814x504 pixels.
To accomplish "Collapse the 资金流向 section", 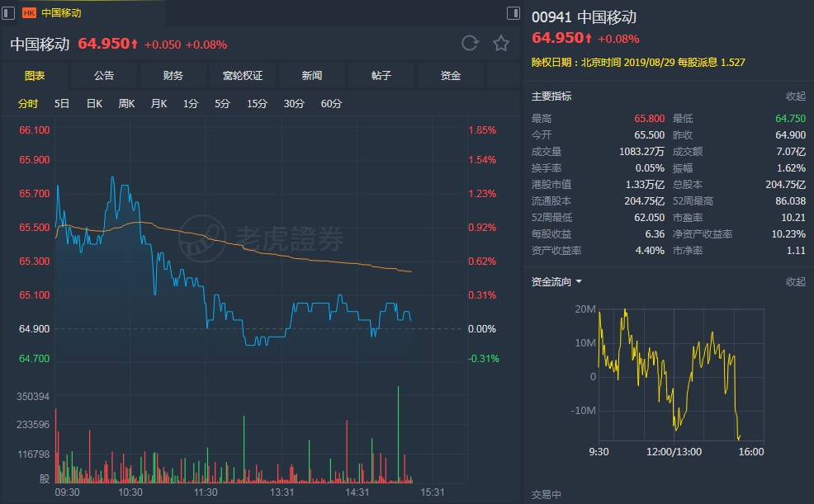I will tap(795, 282).
